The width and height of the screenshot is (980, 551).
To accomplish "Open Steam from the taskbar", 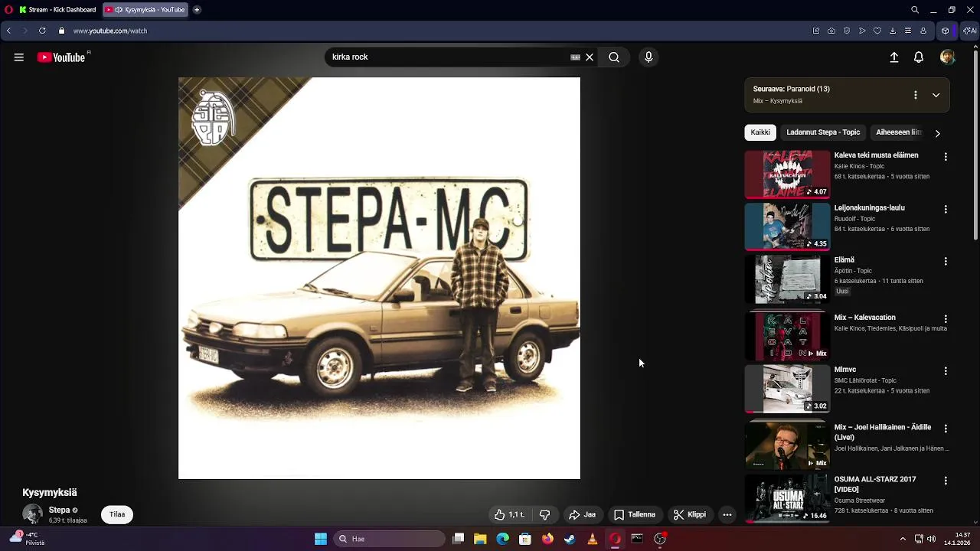I will pyautogui.click(x=570, y=539).
